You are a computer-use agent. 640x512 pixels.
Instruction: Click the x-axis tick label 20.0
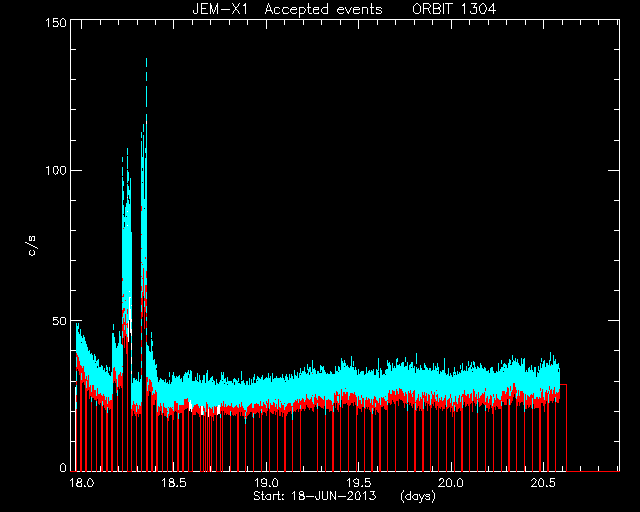[x=450, y=483]
